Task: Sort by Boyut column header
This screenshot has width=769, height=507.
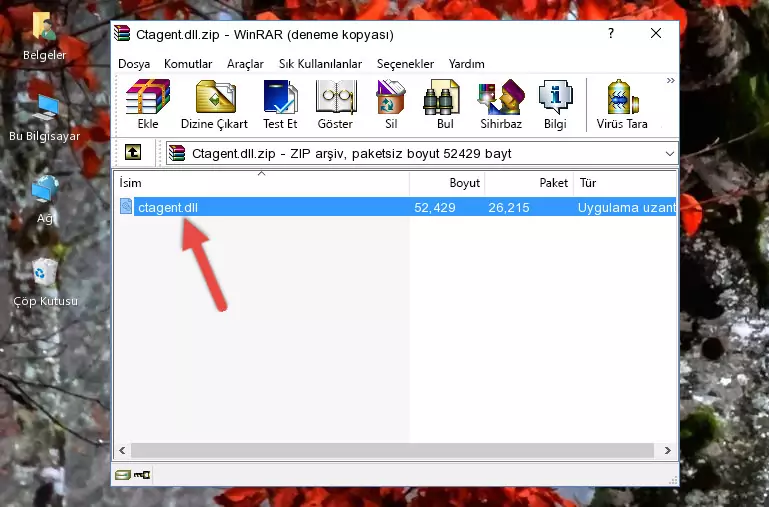Action: (447, 183)
